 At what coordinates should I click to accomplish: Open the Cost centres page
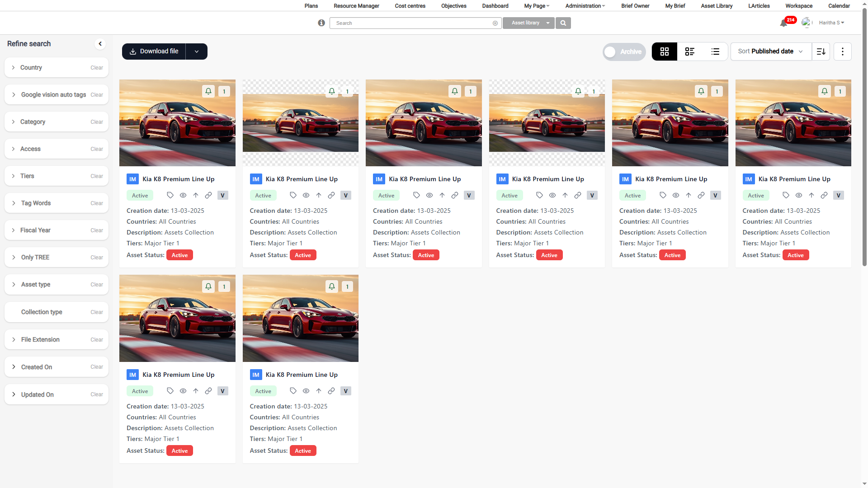click(410, 6)
